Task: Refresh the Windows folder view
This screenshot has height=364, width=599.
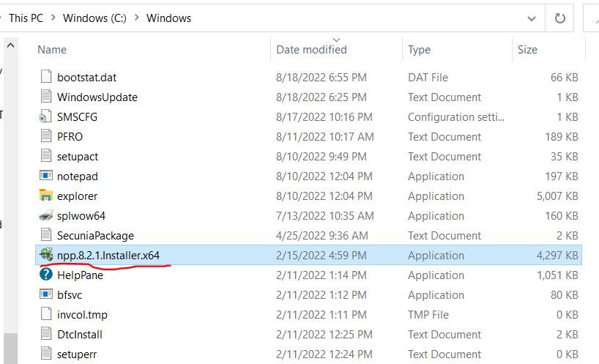Action: pos(559,18)
